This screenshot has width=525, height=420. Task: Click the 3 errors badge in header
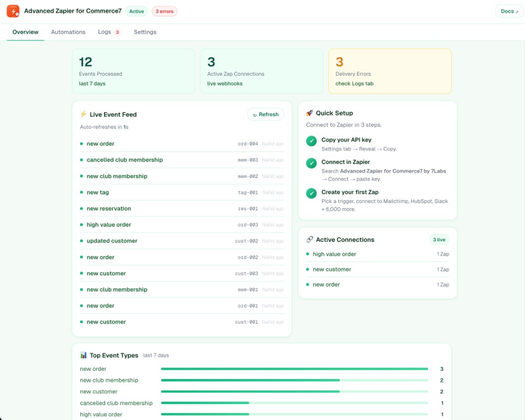pos(165,11)
